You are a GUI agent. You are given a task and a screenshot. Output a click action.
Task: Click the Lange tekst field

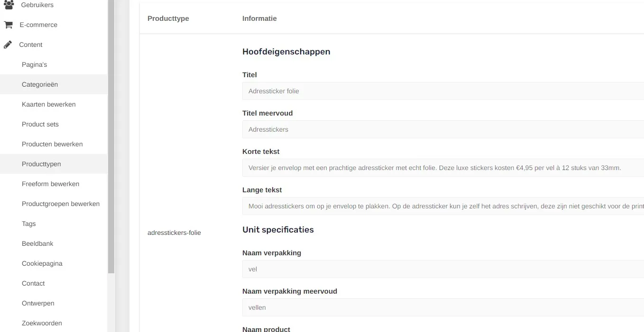pyautogui.click(x=443, y=206)
